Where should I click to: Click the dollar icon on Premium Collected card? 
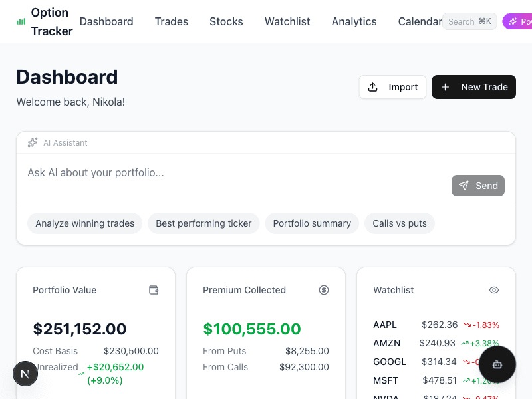pyautogui.click(x=324, y=290)
